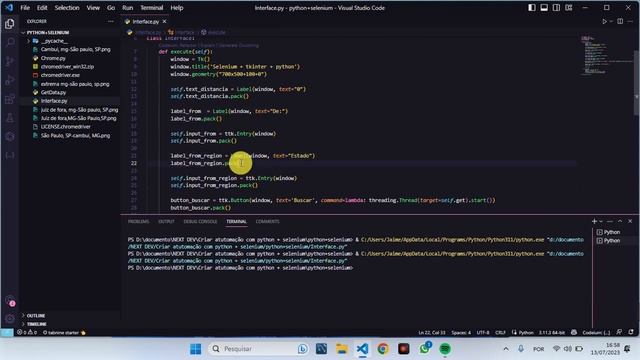This screenshot has width=640, height=360.
Task: Open the Extensions view
Action: coord(10,99)
